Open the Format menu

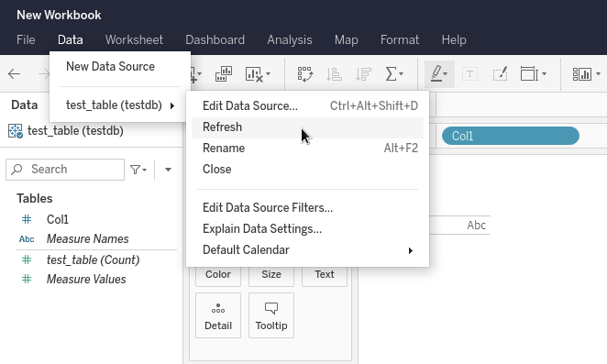tap(400, 40)
